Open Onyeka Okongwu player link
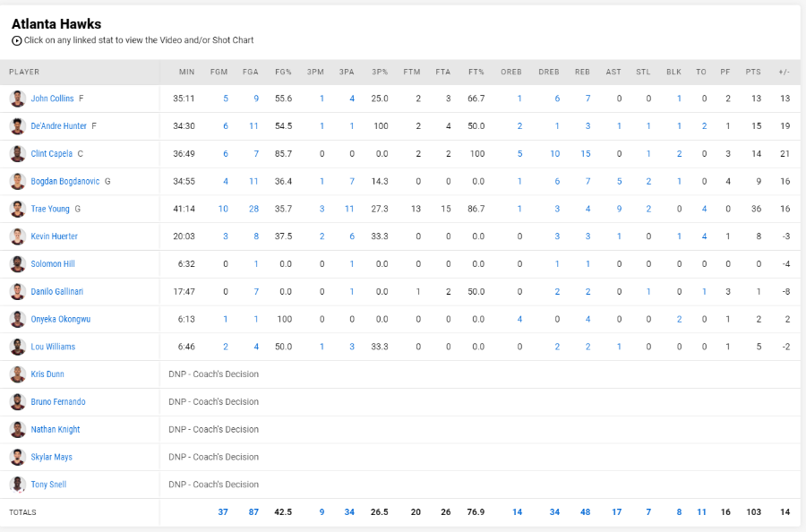 (x=61, y=319)
